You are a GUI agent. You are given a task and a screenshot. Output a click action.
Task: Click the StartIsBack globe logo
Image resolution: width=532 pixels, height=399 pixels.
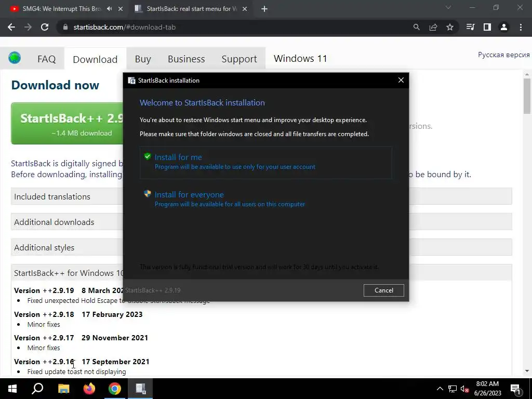coord(15,58)
